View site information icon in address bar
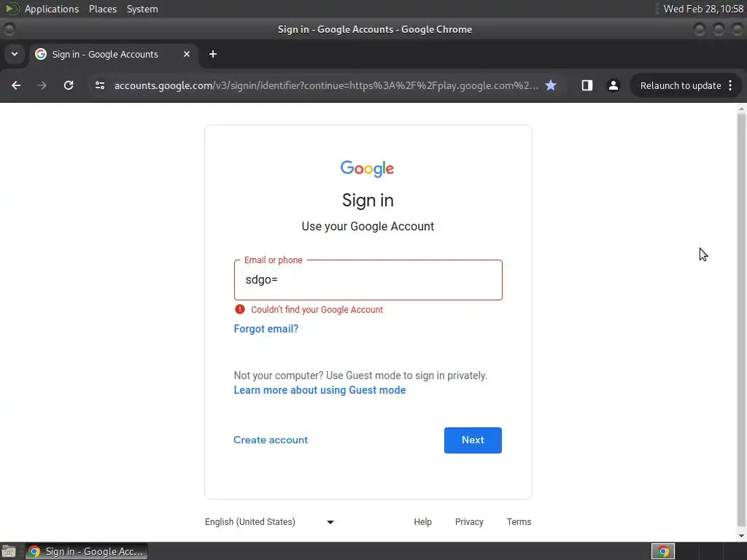Viewport: 747px width, 560px height. click(99, 85)
